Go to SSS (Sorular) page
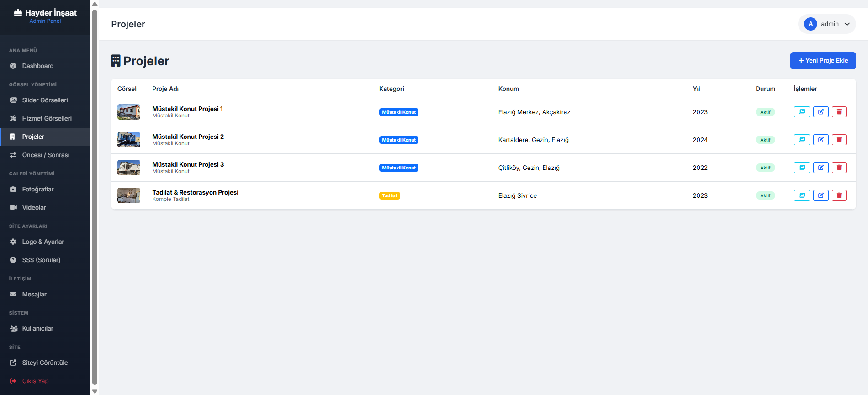 45,260
